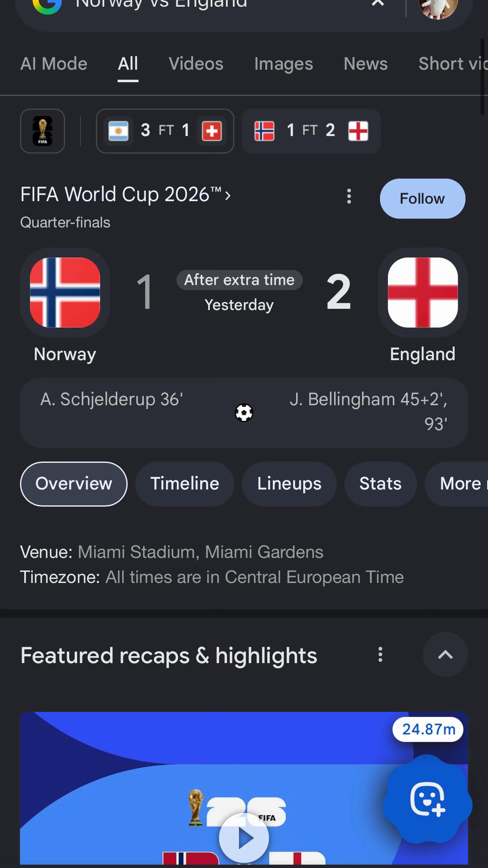Tap the floating AI image search button
The image size is (488, 868).
coord(428,799)
